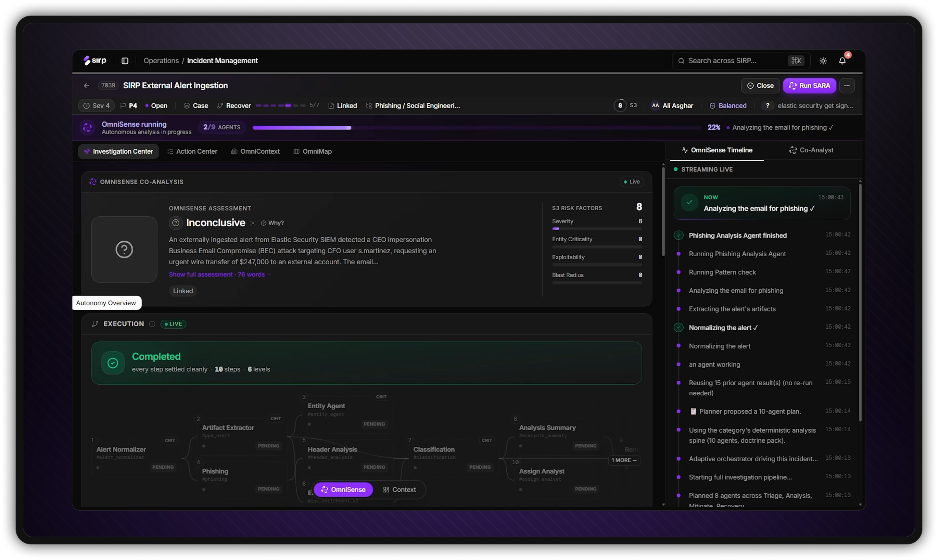Click the Execution info icon

[152, 324]
